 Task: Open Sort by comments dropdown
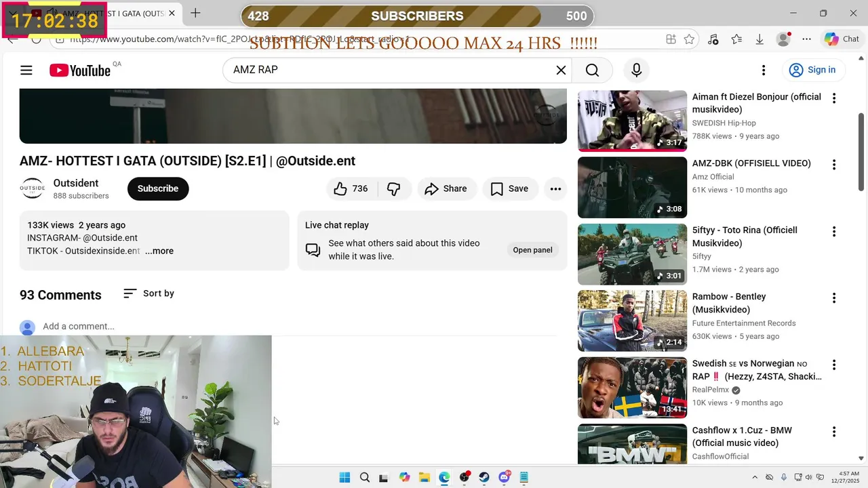(x=149, y=293)
